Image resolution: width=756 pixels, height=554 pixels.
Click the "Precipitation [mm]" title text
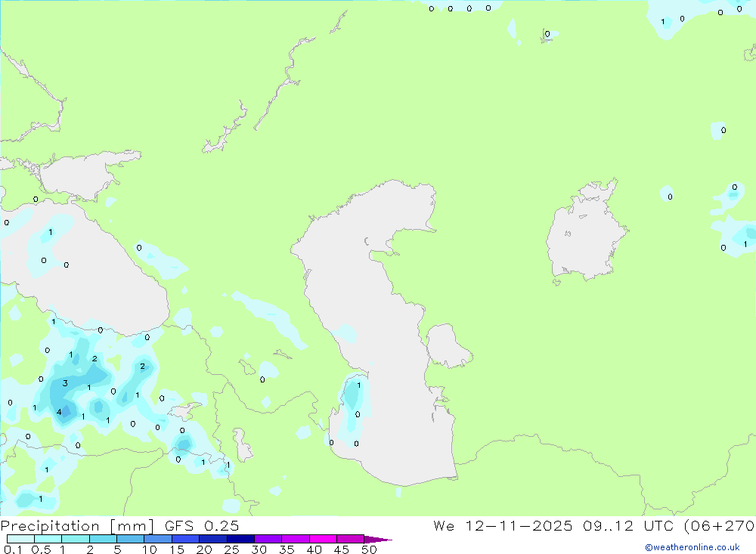point(77,526)
